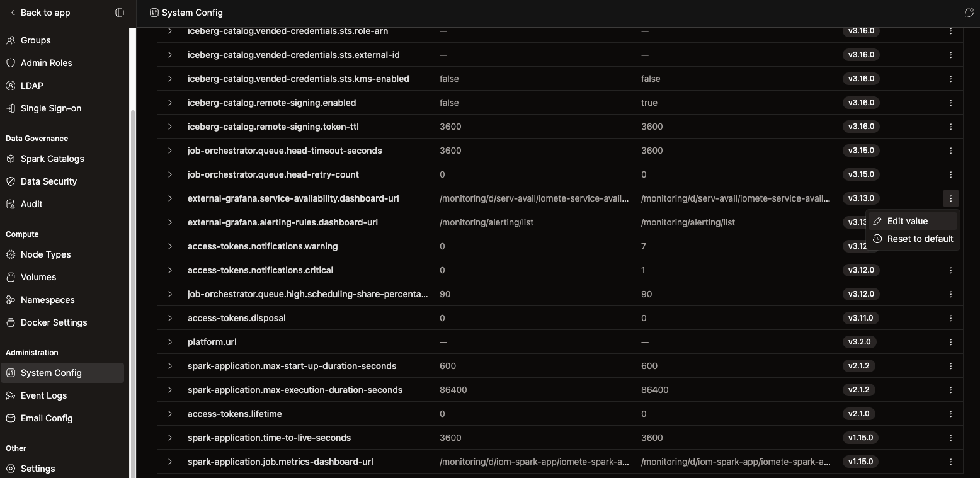Expand the access-tokens.notifications.warning row
Screen dimensions: 980x478
click(170, 246)
